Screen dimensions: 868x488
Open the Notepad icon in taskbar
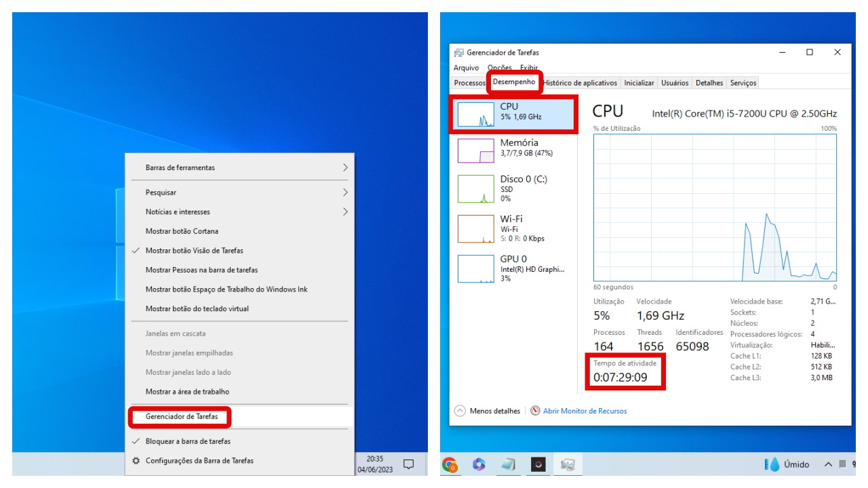tap(509, 464)
